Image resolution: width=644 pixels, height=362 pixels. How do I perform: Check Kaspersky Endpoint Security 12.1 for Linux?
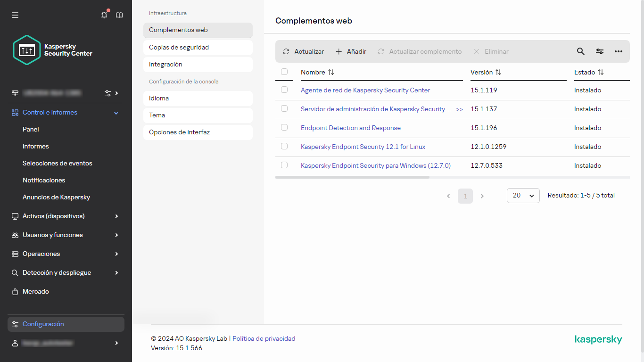point(284,146)
